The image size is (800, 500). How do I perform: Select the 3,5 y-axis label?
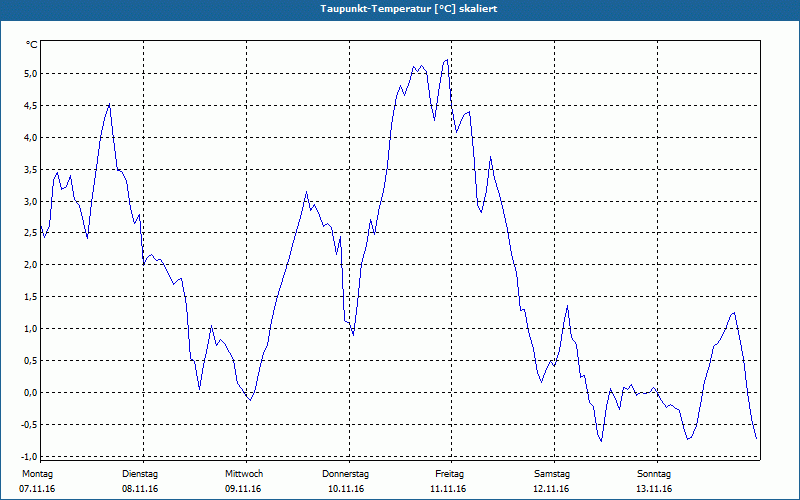tap(30, 169)
